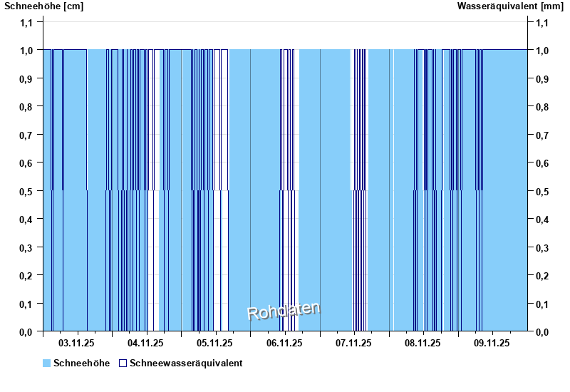Screen dimensions: 570x392
Task: Click the 08.11.25 date label
Action: [423, 343]
